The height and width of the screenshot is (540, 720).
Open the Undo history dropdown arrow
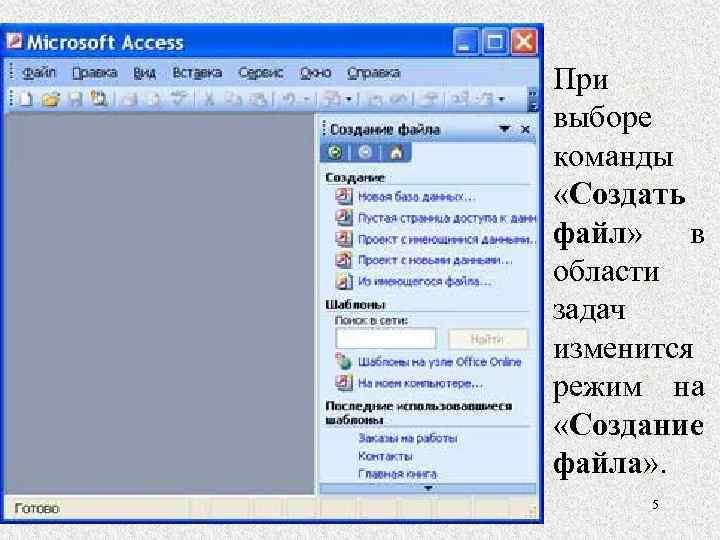pos(306,99)
